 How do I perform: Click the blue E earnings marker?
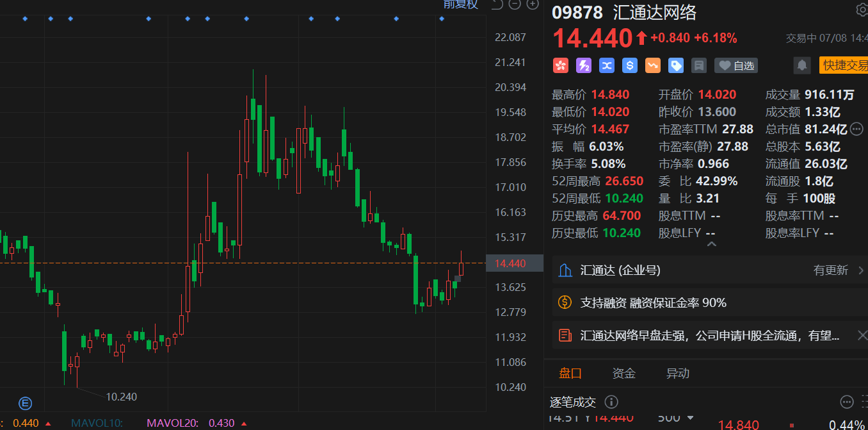(26, 403)
